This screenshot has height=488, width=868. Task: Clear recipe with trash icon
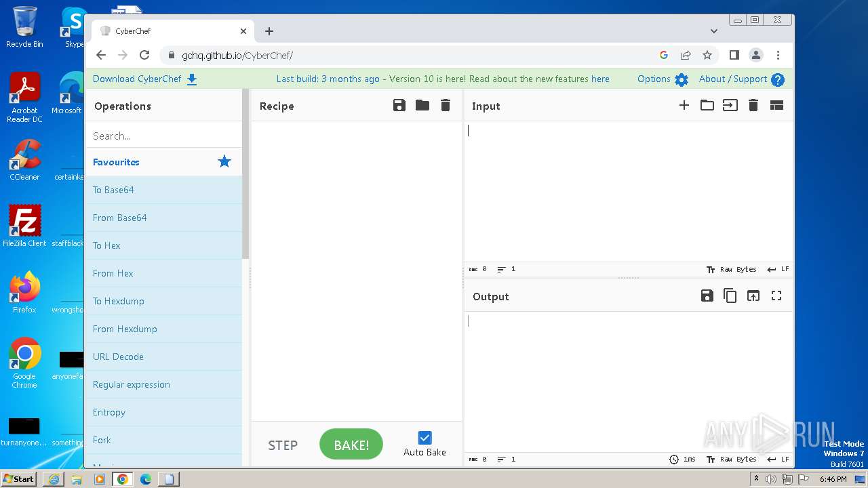click(446, 105)
